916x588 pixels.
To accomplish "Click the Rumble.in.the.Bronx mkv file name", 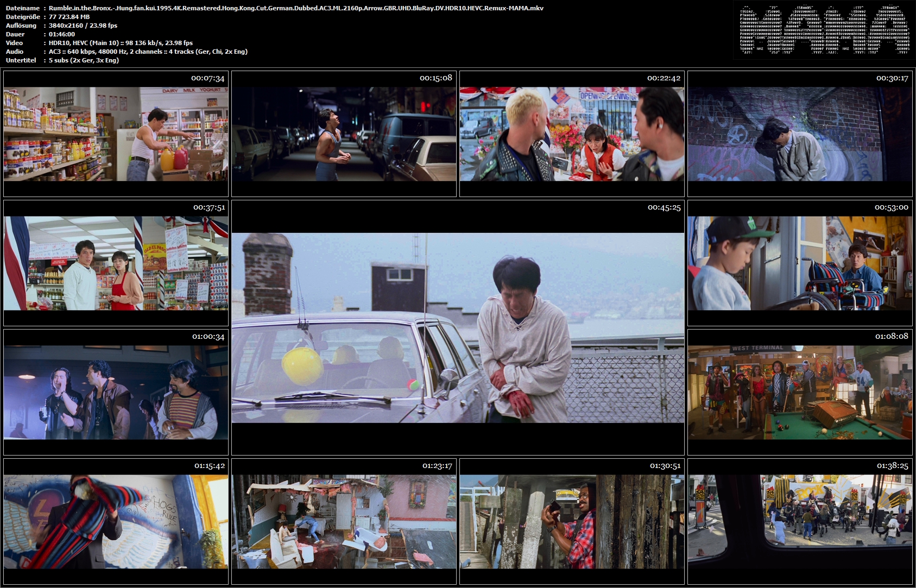I will coord(296,8).
